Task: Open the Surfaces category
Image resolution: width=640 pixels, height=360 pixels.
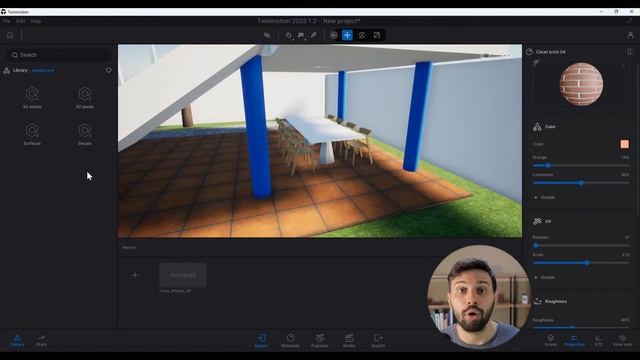Action: tap(32, 134)
